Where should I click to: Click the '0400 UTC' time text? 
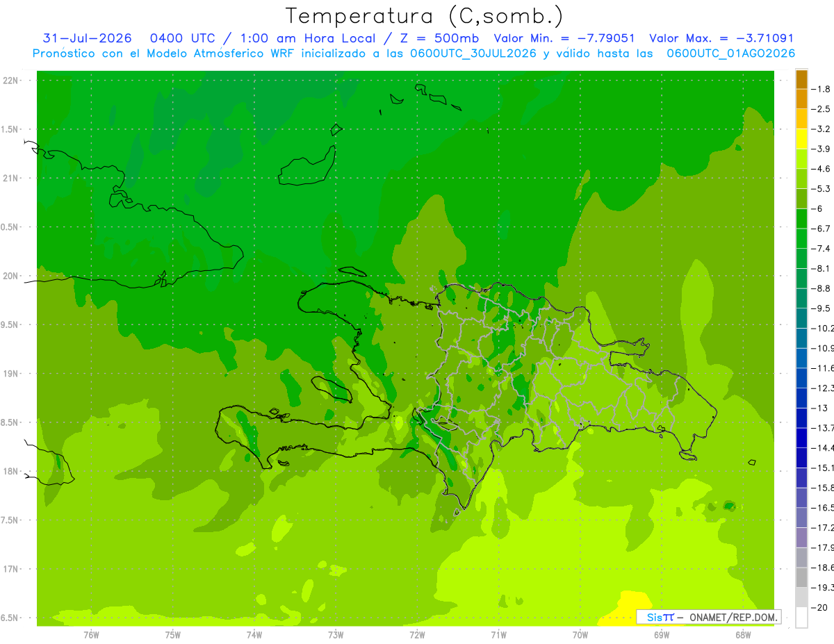[182, 38]
